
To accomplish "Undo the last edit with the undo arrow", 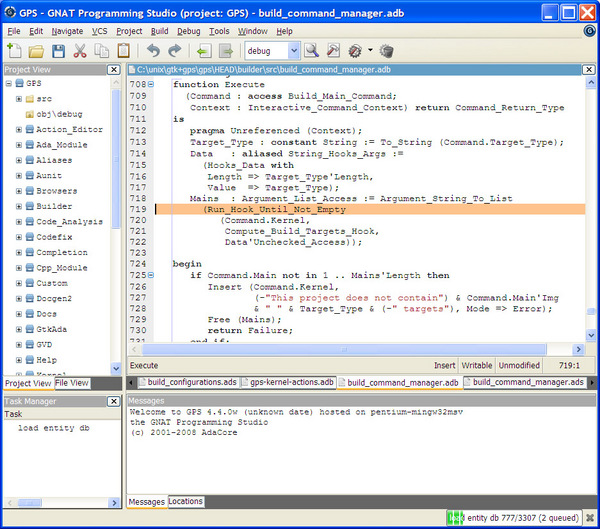I will [x=153, y=50].
